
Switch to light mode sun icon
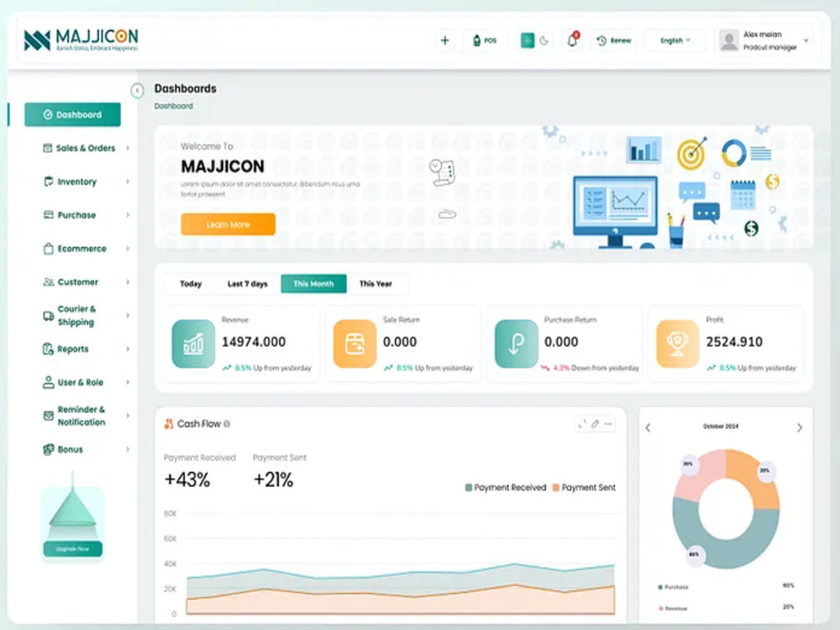[528, 40]
